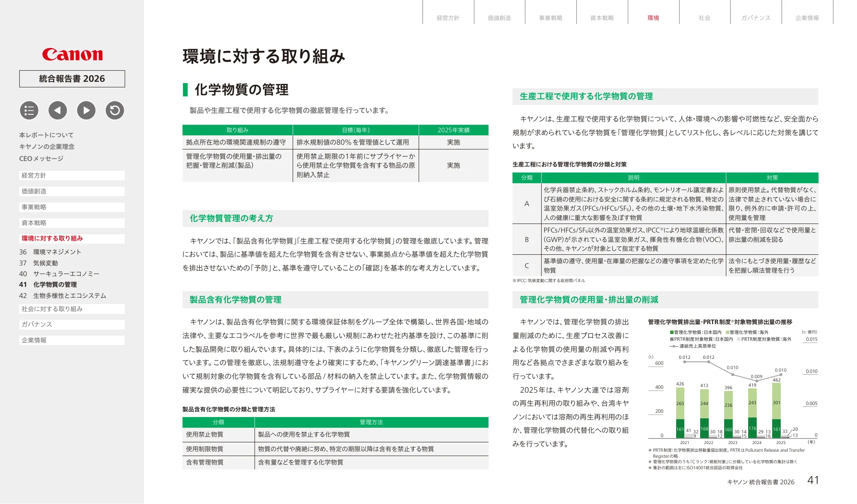
Task: Open the ガバナンス top tab
Action: (x=756, y=18)
